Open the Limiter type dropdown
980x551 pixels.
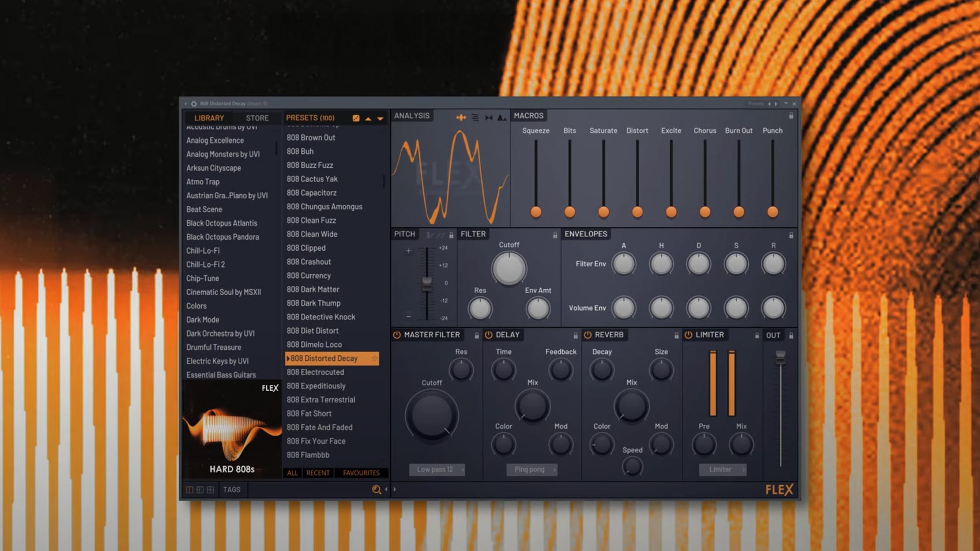point(722,470)
